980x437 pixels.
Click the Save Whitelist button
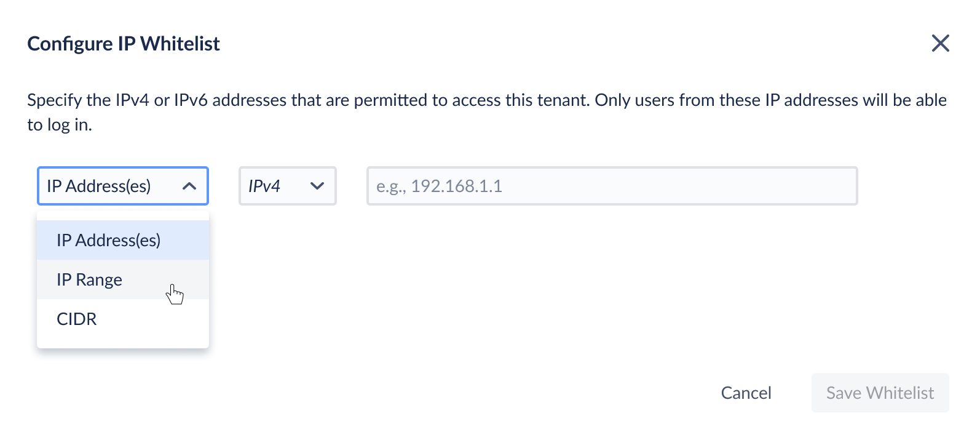click(x=880, y=393)
